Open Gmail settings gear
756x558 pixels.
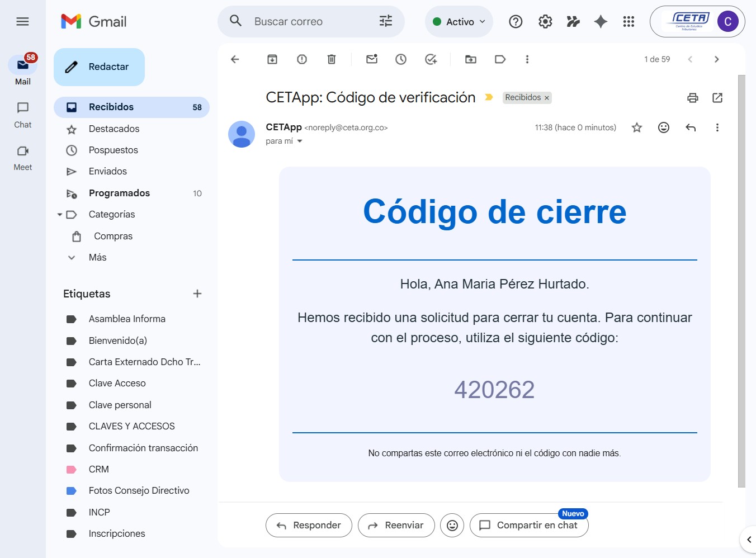coord(545,22)
